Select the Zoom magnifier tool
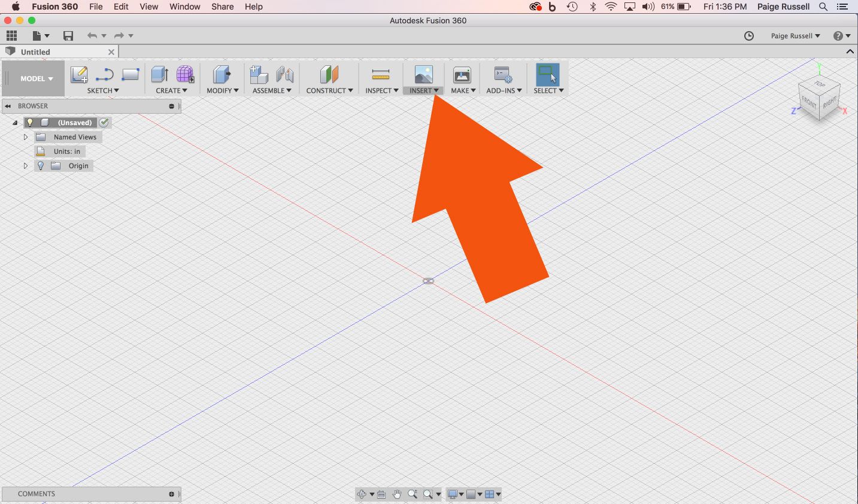This screenshot has width=858, height=504. coord(413,494)
